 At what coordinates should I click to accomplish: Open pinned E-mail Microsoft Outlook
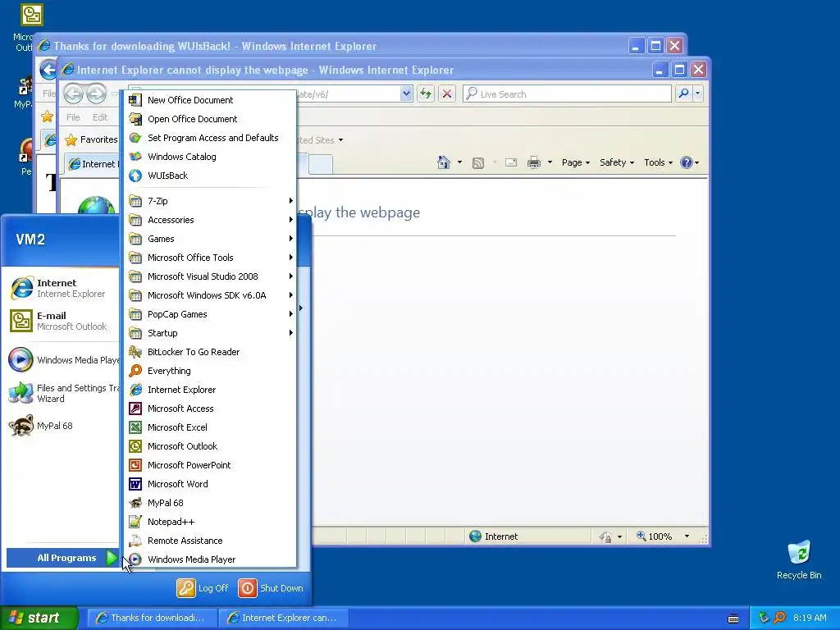coord(62,321)
